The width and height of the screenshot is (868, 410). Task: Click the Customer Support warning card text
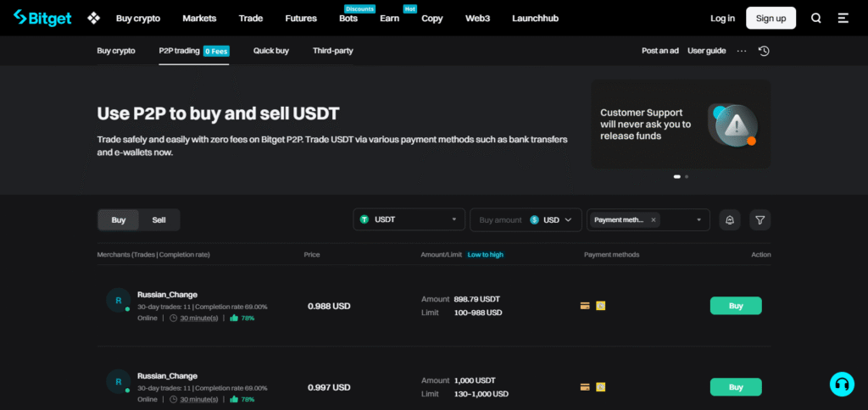645,124
